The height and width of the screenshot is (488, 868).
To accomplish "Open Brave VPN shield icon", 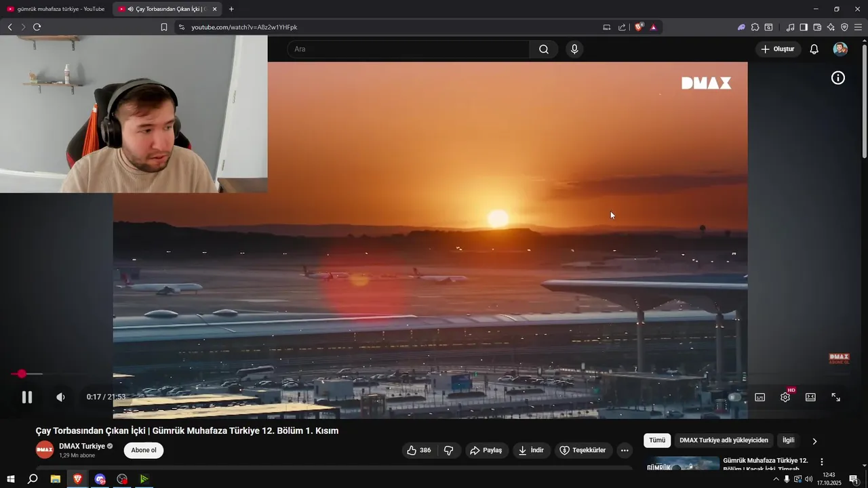I will tap(844, 27).
